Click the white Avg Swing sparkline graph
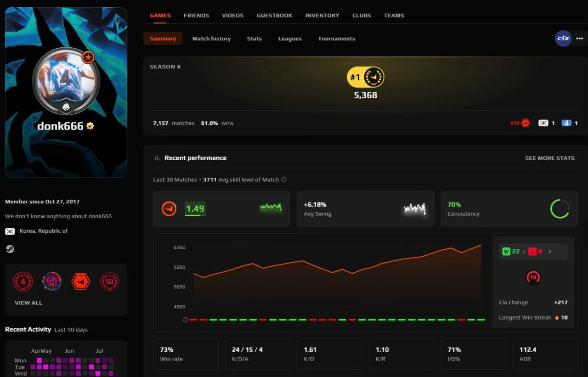 click(x=415, y=209)
